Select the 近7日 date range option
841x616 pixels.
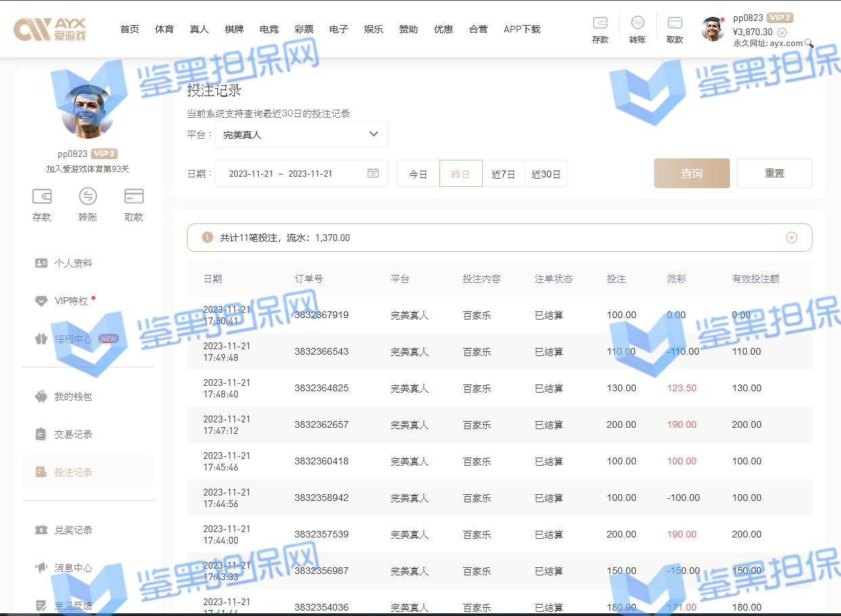click(x=503, y=174)
